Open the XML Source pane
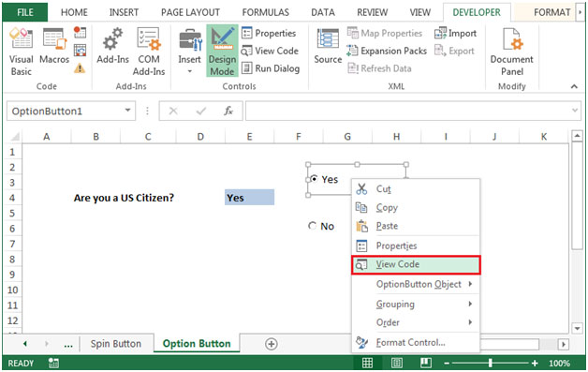The image size is (588, 372). click(328, 46)
